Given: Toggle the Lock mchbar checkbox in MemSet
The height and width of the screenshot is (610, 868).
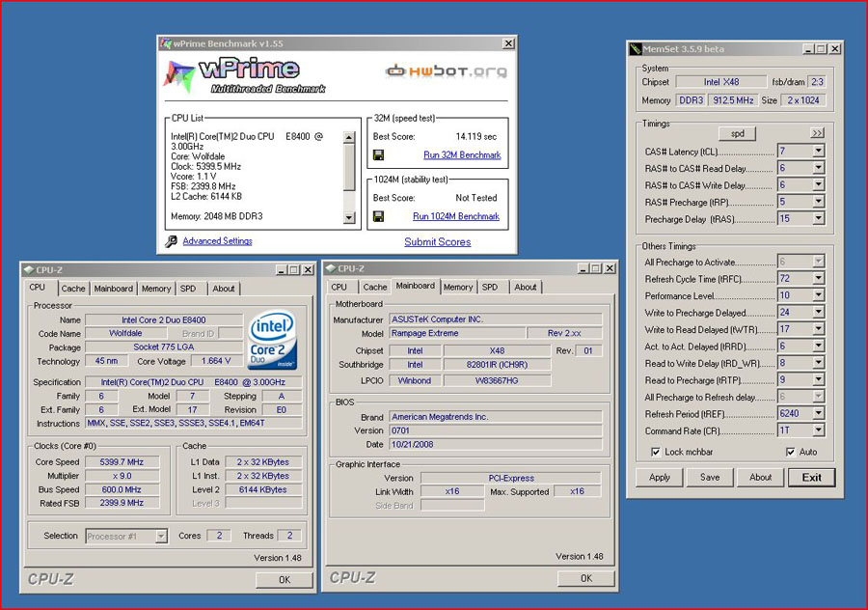Looking at the screenshot, I should click(x=656, y=452).
